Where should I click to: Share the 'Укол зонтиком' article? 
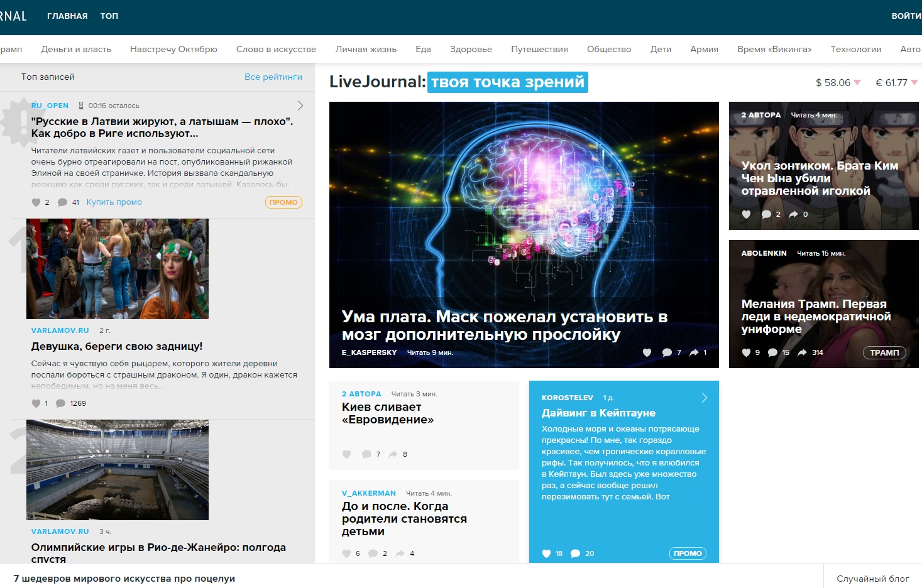[x=793, y=214]
